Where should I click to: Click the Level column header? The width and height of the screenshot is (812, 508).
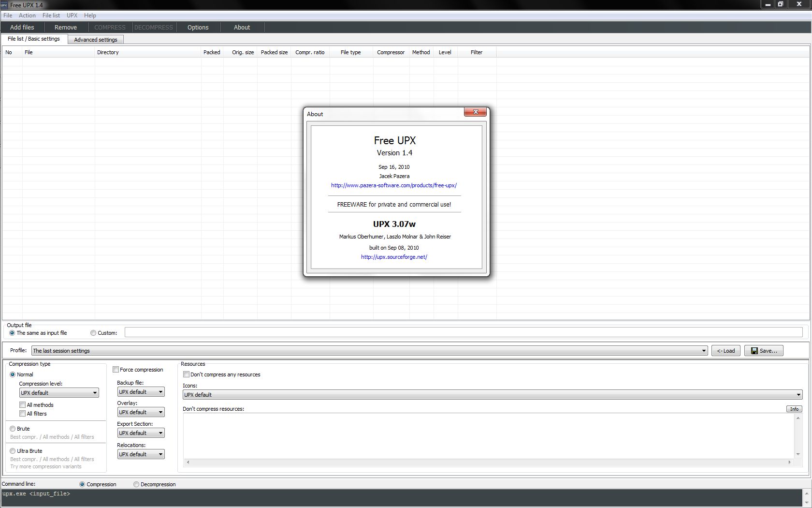[x=445, y=52]
